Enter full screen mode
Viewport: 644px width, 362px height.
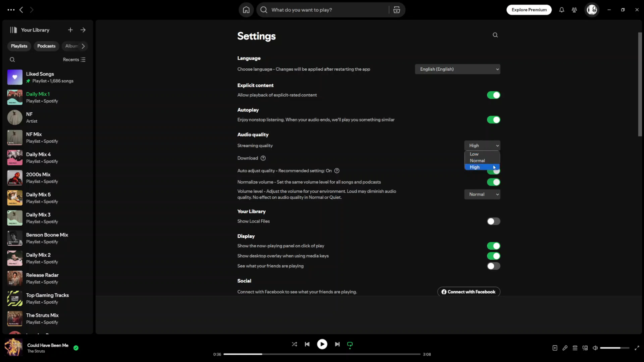coord(637,348)
